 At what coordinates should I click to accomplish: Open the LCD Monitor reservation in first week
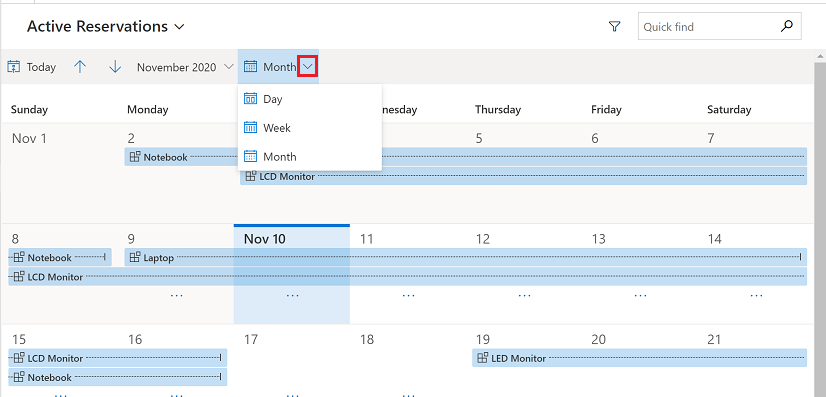(524, 176)
